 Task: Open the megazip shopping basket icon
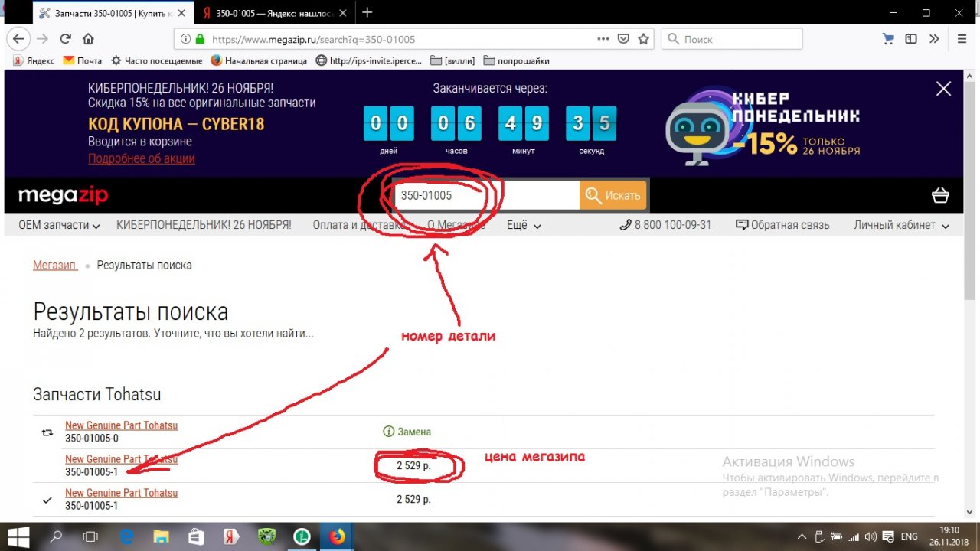point(940,196)
